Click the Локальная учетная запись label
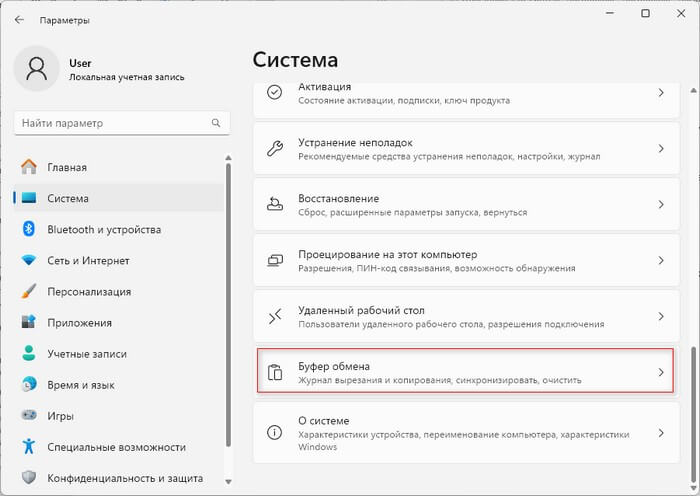 tap(127, 77)
